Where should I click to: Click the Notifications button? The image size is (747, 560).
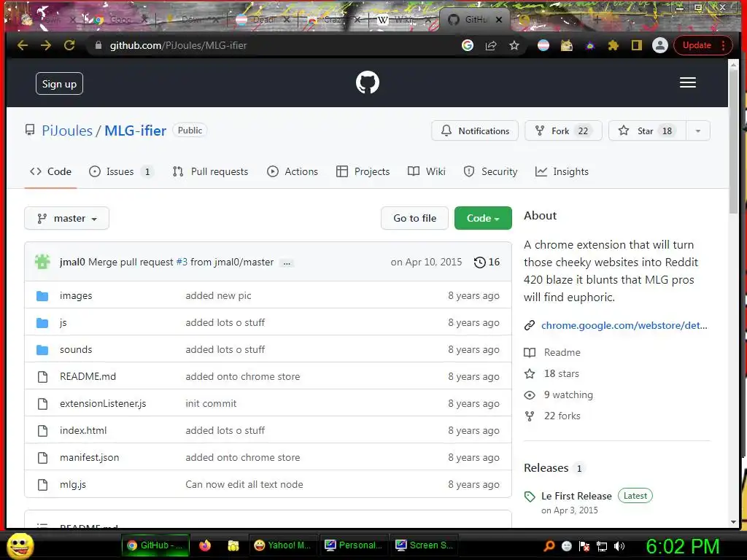[475, 131]
